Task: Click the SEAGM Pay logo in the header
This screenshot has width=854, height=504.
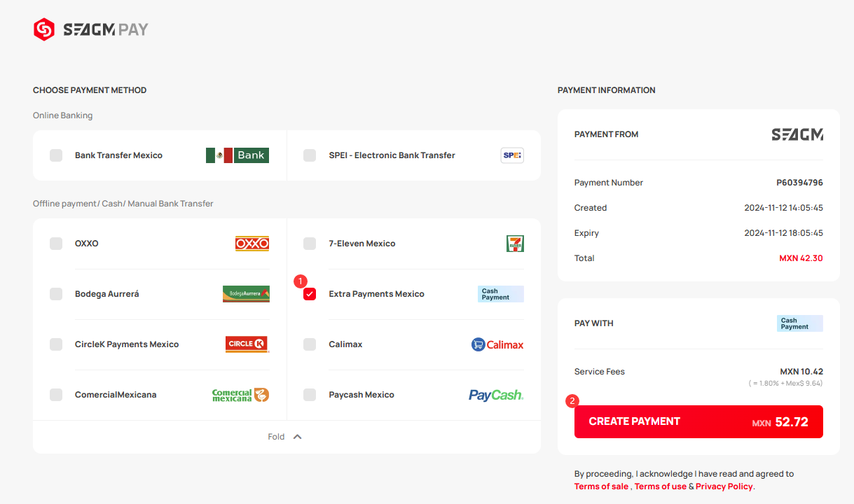Action: coord(91,29)
